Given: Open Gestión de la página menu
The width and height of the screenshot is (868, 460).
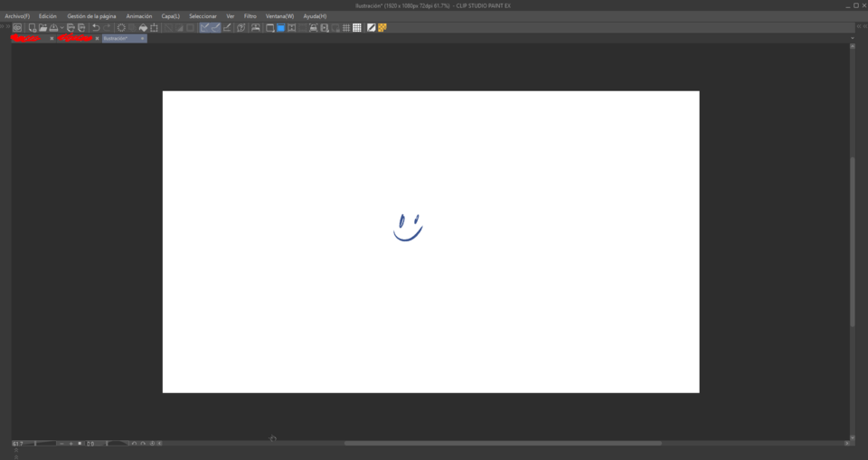Looking at the screenshot, I should tap(91, 16).
